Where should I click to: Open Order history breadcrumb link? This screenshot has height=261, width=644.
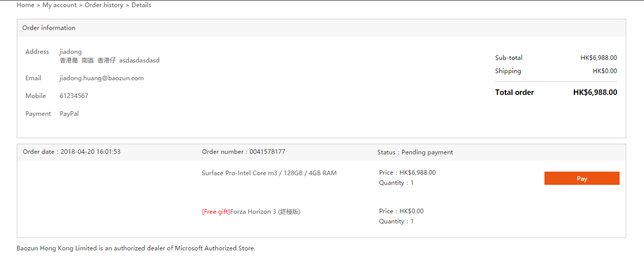point(104,5)
